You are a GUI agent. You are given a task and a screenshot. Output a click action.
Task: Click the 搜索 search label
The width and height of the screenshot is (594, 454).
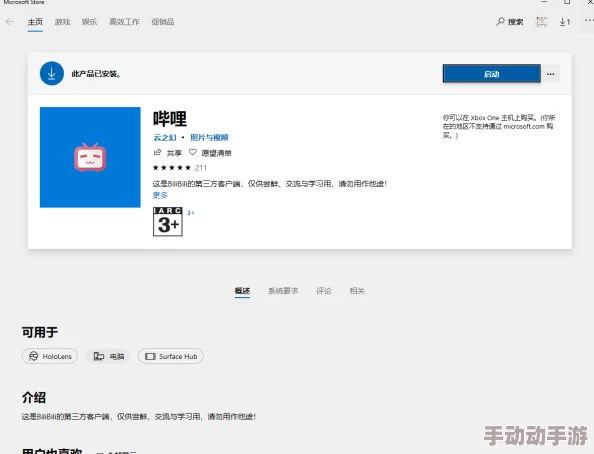pyautogui.click(x=516, y=22)
